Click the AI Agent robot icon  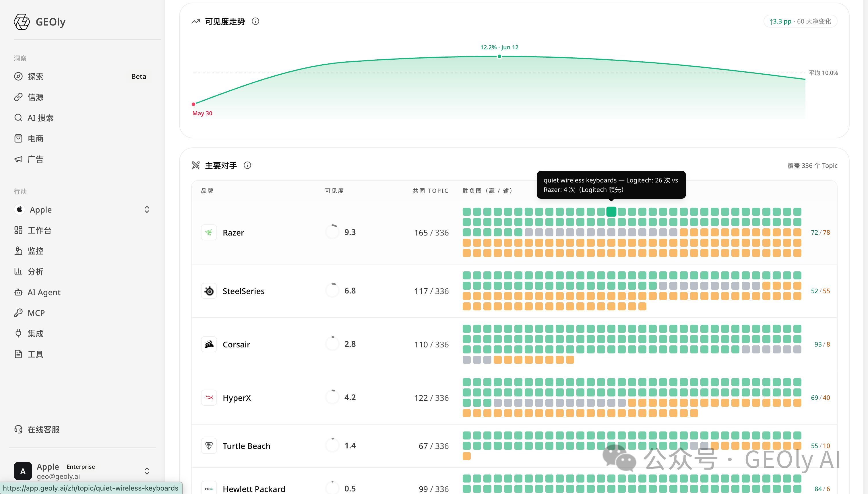point(18,292)
